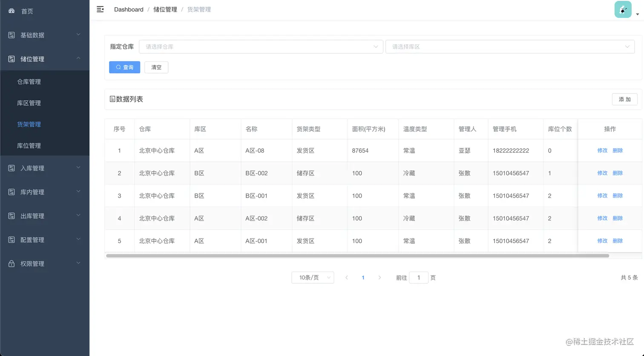Click 删除 for row A区-08
Screen dimensions: 644x356
(x=618, y=150)
